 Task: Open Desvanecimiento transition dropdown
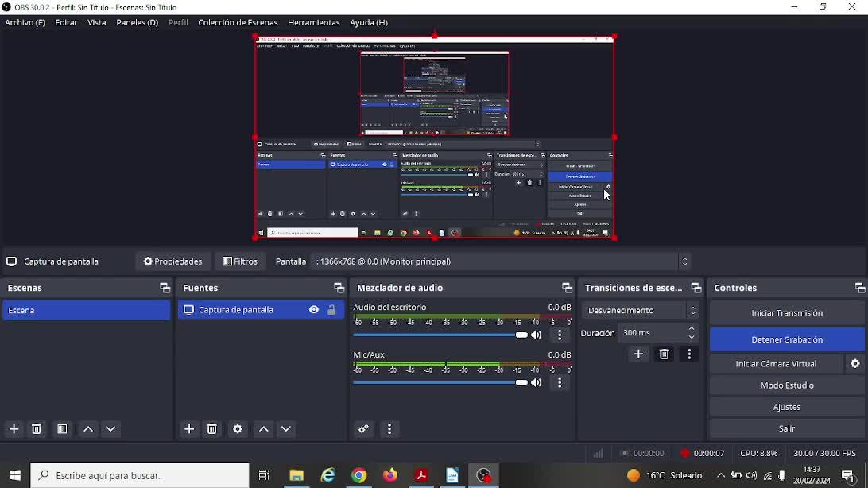tap(640, 311)
